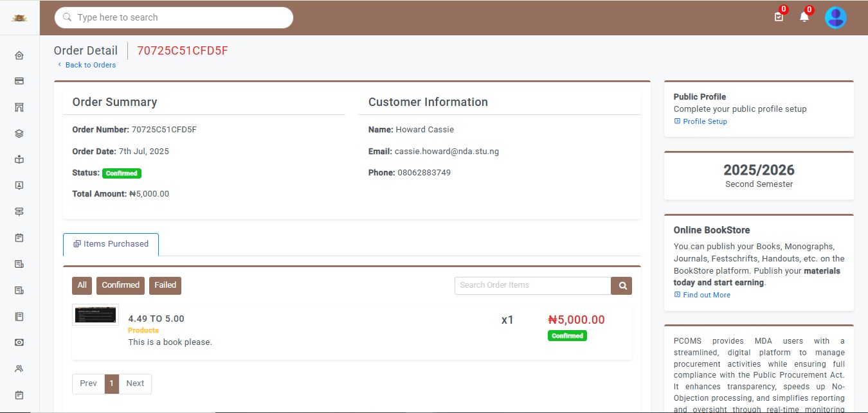Open the users group sidebar icon
Screen dimensions: 868x413
click(x=19, y=369)
